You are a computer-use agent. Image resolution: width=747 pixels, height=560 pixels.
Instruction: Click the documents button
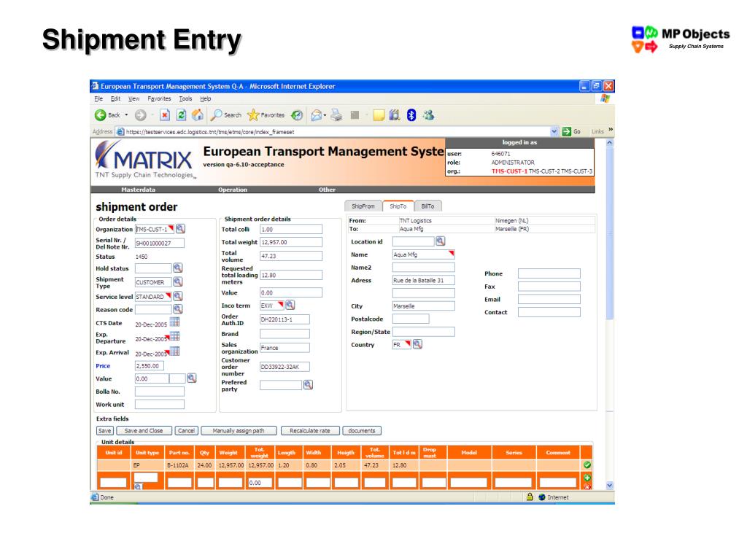pyautogui.click(x=362, y=431)
